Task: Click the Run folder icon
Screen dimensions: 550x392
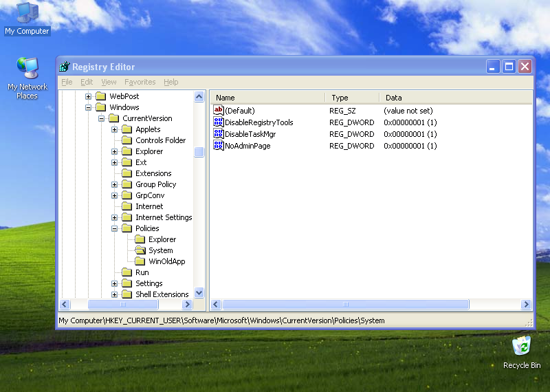Action: [127, 272]
